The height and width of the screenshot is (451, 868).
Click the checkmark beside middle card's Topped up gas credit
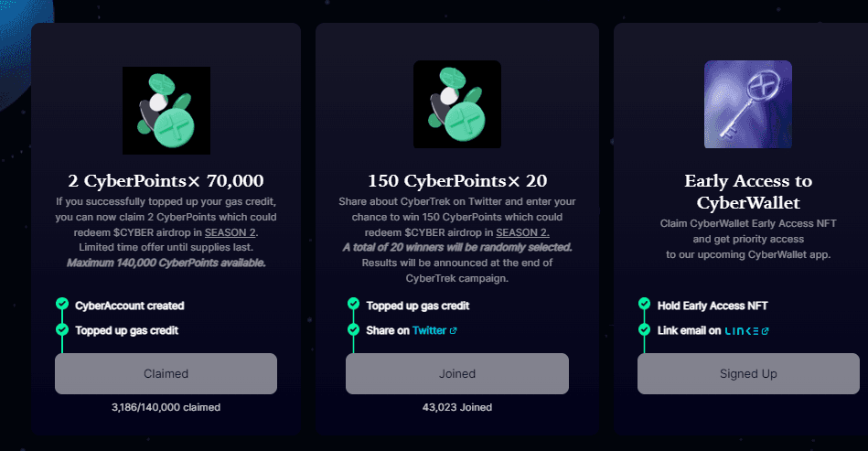tap(352, 305)
